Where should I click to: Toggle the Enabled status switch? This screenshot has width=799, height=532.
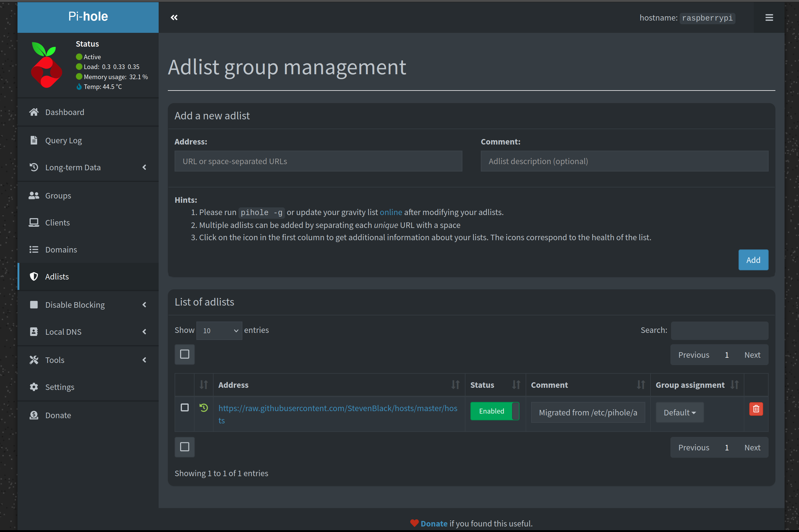[494, 411]
